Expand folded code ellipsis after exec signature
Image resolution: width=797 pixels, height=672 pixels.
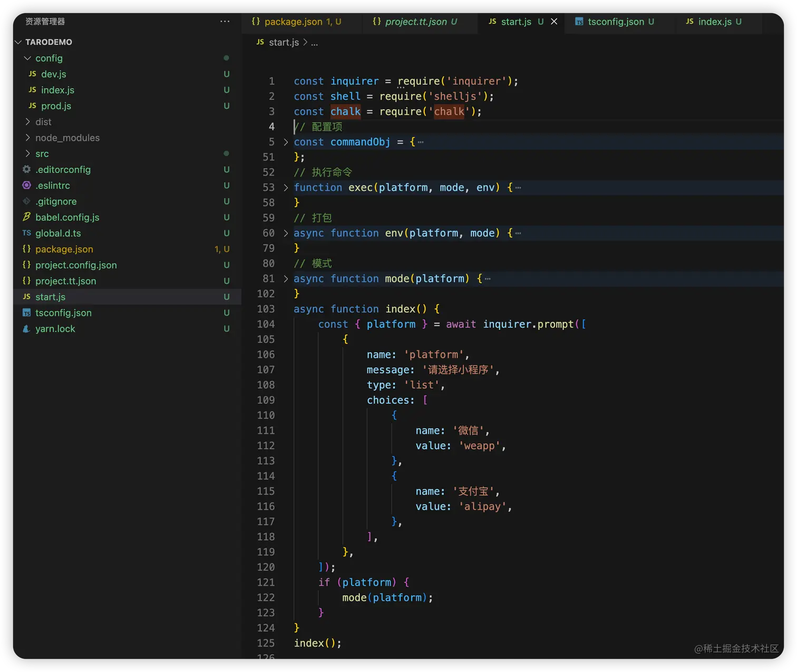pos(518,188)
